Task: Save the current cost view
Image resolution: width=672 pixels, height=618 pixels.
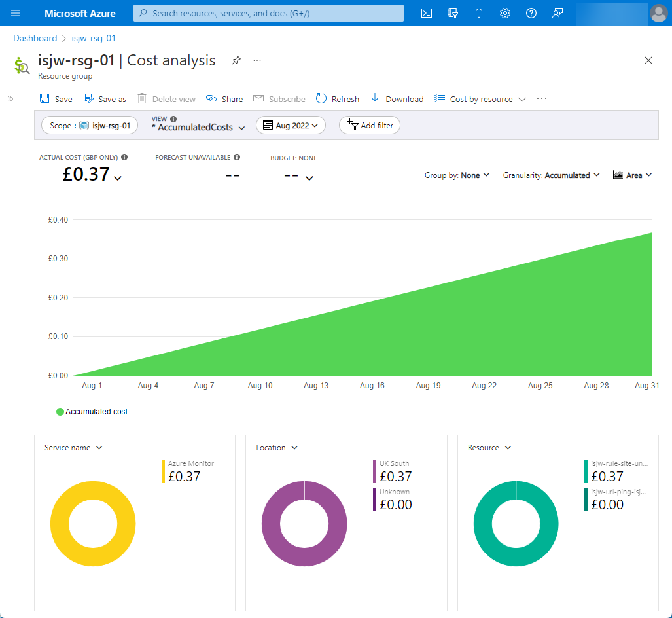Action: (x=56, y=99)
